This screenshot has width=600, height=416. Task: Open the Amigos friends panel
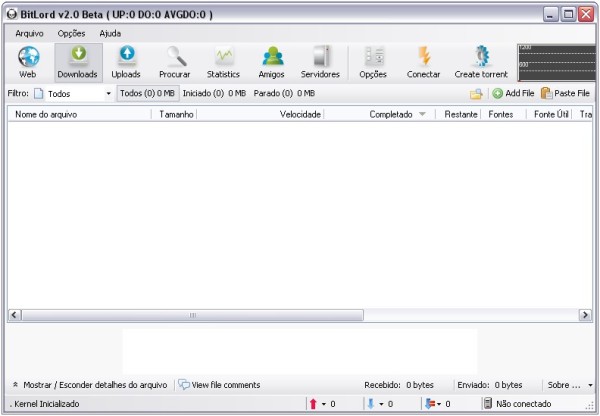[x=271, y=62]
